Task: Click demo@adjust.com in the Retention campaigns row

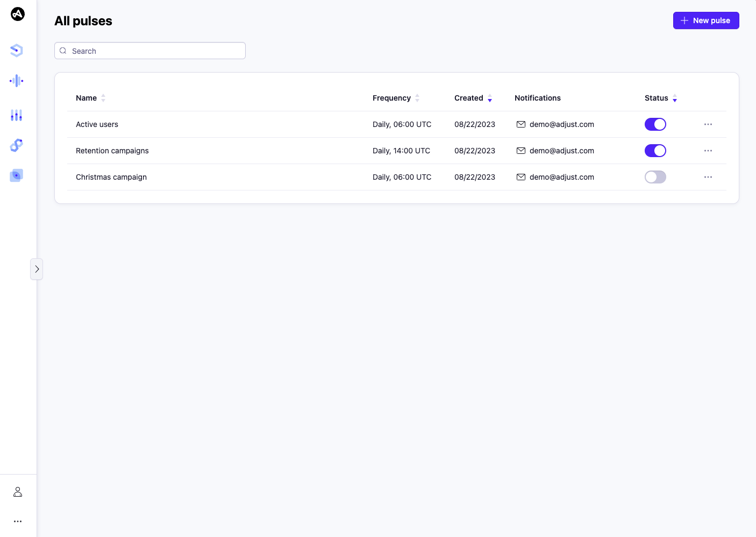Action: pos(561,151)
